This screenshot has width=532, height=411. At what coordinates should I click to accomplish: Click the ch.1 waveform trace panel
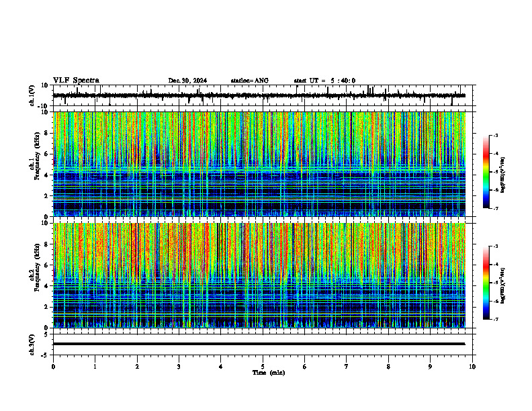coord(264,95)
